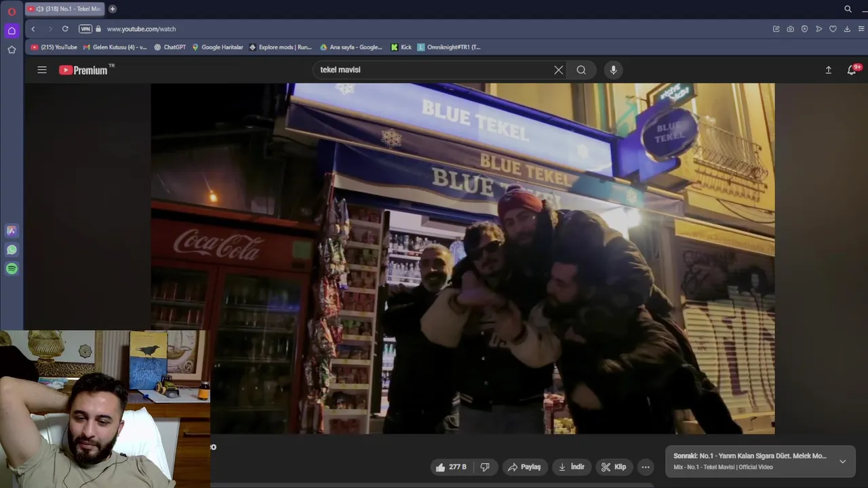This screenshot has width=868, height=488.
Task: Open YouTube notifications bell
Action: [x=852, y=70]
